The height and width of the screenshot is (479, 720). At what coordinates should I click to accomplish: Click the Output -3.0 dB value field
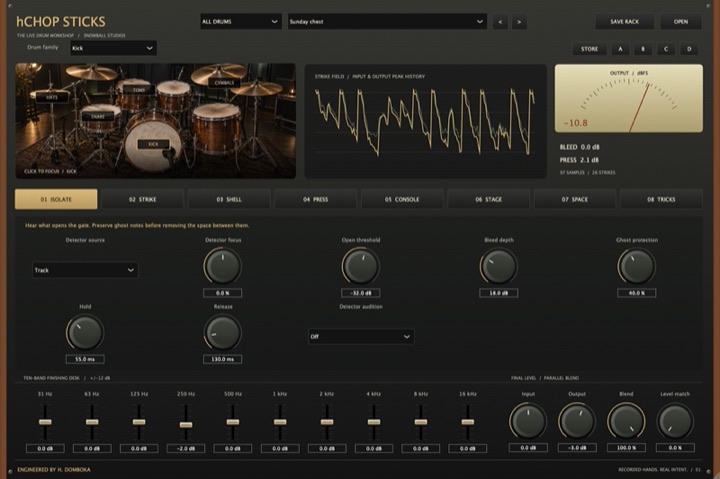[577, 448]
